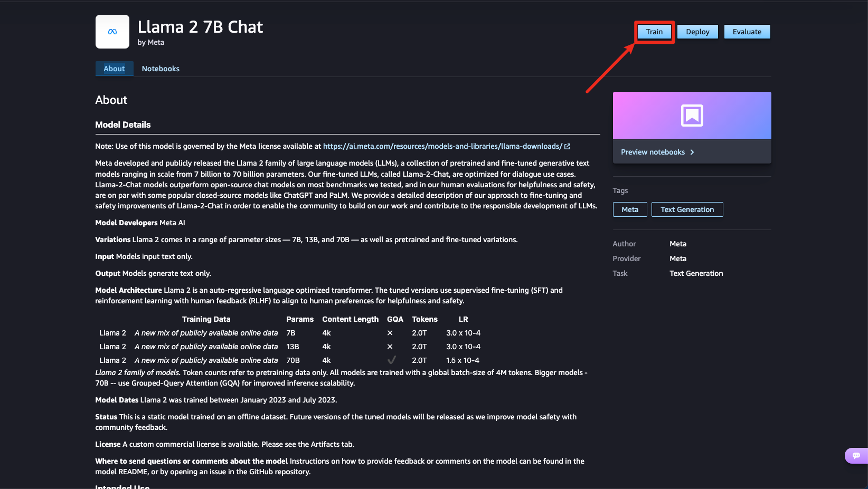Switch to the About tab

(114, 69)
